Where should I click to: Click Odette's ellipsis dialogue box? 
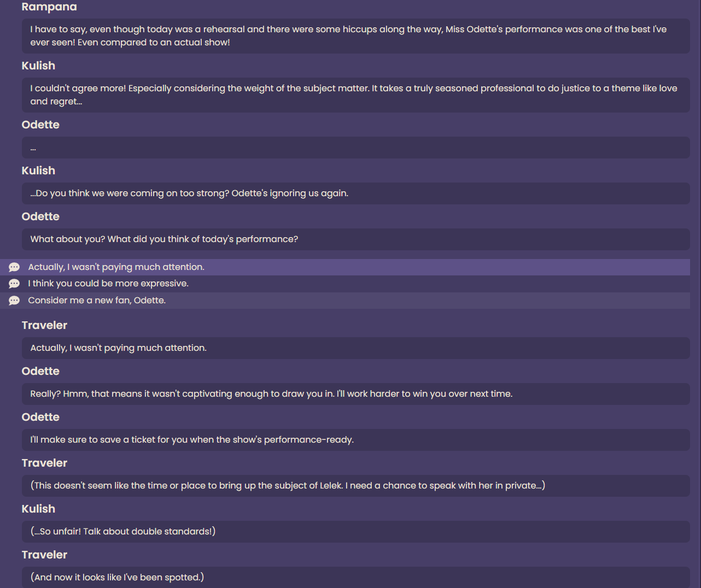pyautogui.click(x=356, y=148)
